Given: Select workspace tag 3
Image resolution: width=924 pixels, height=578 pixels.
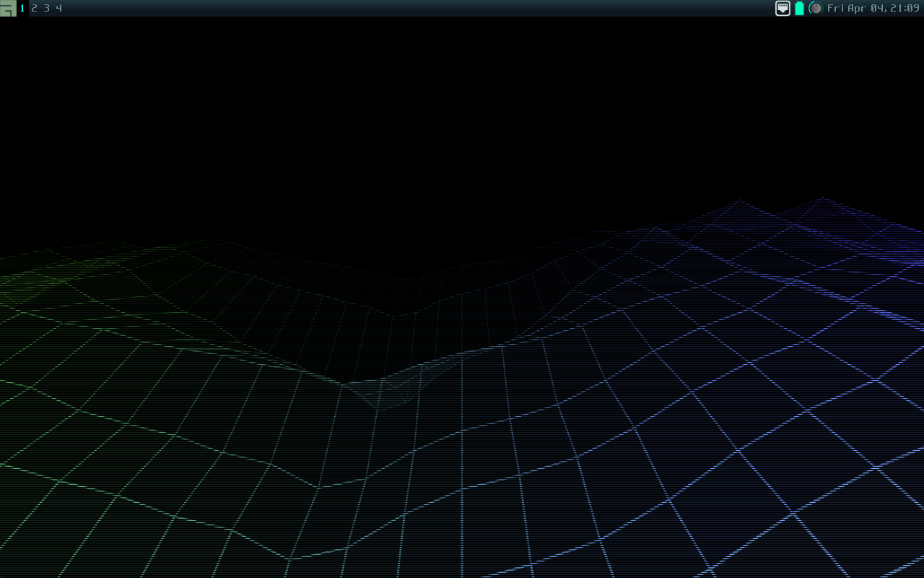Looking at the screenshot, I should [x=46, y=8].
